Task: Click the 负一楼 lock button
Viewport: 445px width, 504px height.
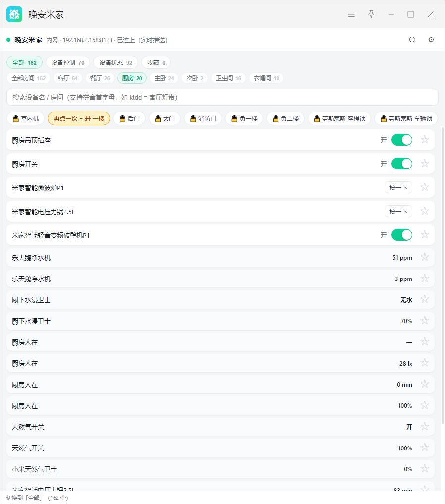Action: [244, 118]
